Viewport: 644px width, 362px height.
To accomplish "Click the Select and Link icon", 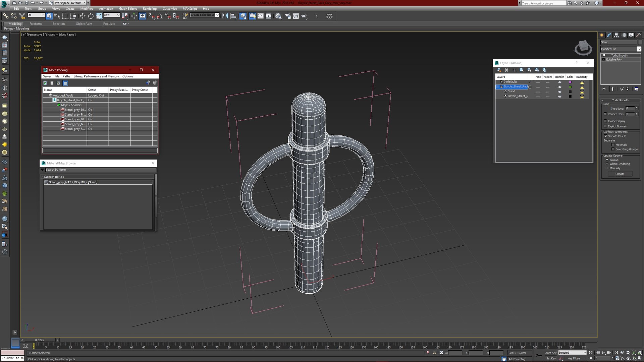I will coord(6,16).
